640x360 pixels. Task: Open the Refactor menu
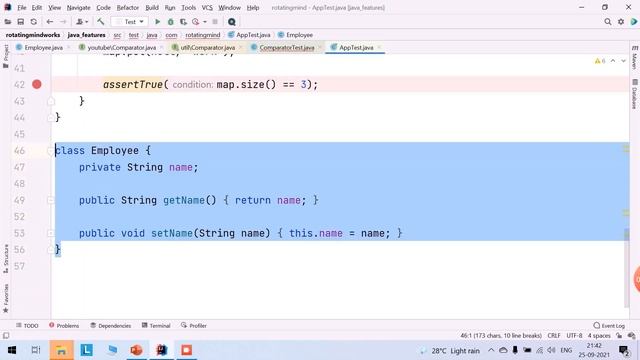coord(128,7)
